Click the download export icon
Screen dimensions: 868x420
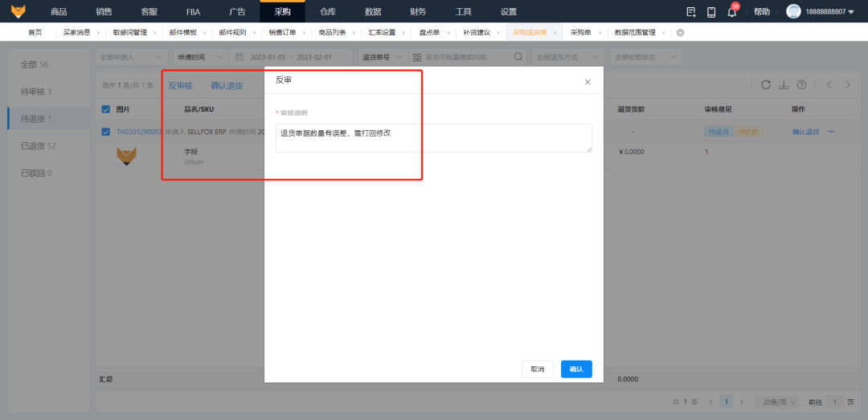(x=784, y=84)
